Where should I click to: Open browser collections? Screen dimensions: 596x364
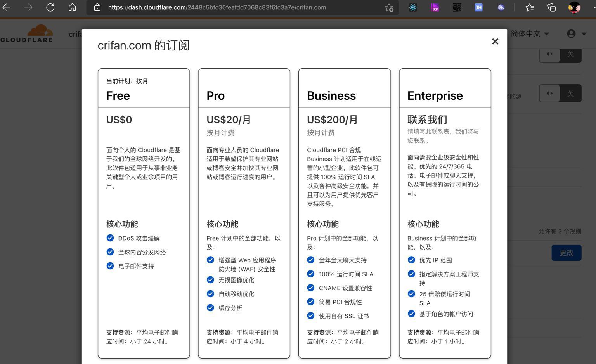(551, 7)
